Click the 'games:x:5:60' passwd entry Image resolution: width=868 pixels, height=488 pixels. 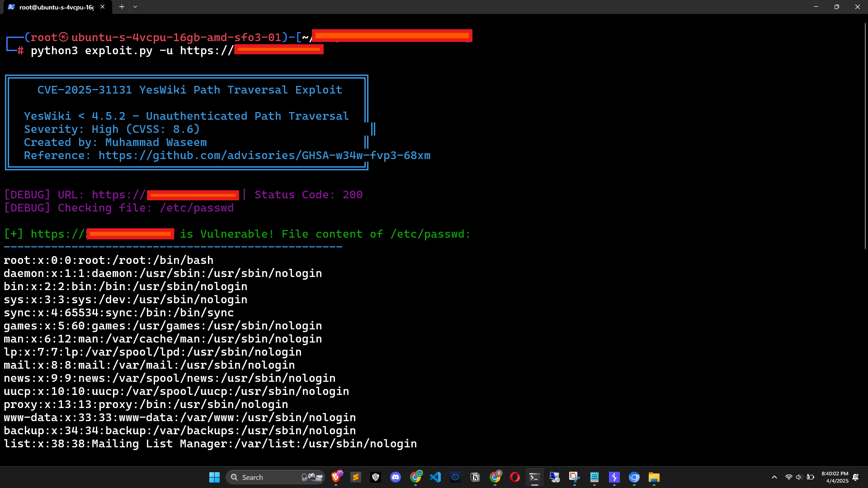click(163, 326)
